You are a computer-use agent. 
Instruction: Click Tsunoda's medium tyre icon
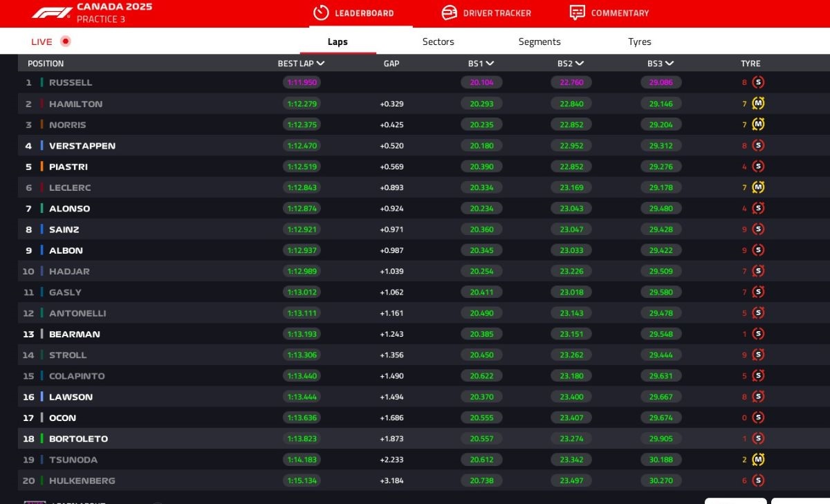pos(758,460)
